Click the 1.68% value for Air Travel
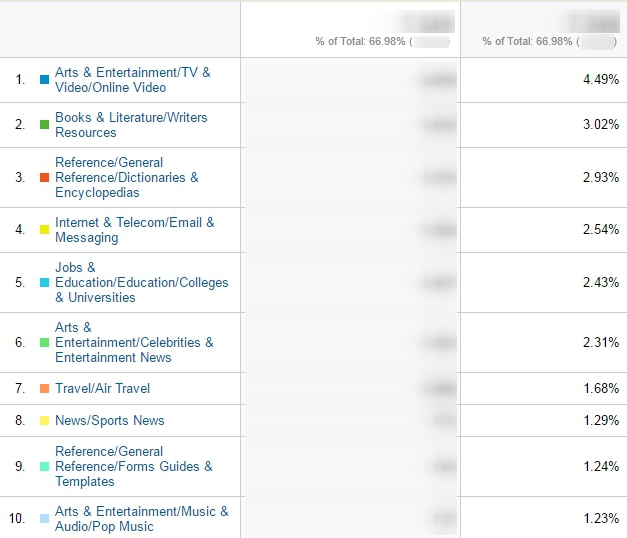Image resolution: width=627 pixels, height=538 pixels. [601, 388]
